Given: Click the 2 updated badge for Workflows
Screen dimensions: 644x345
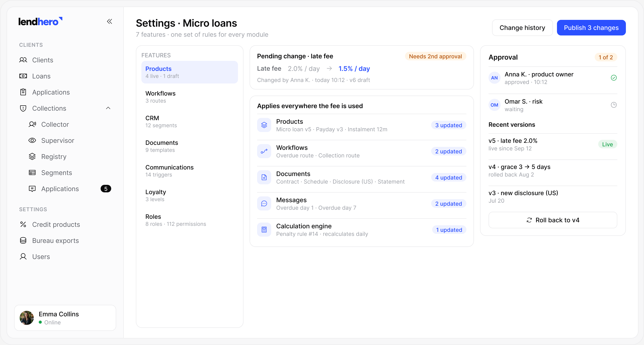Looking at the screenshot, I should (x=449, y=151).
